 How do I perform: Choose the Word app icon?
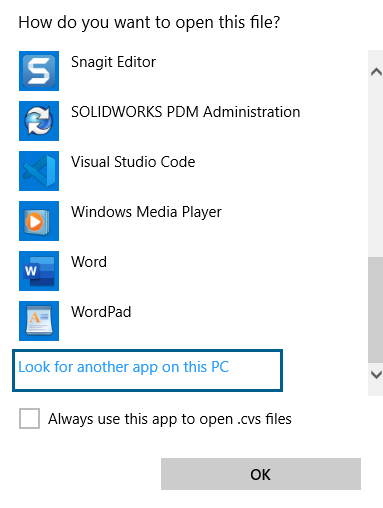39,271
